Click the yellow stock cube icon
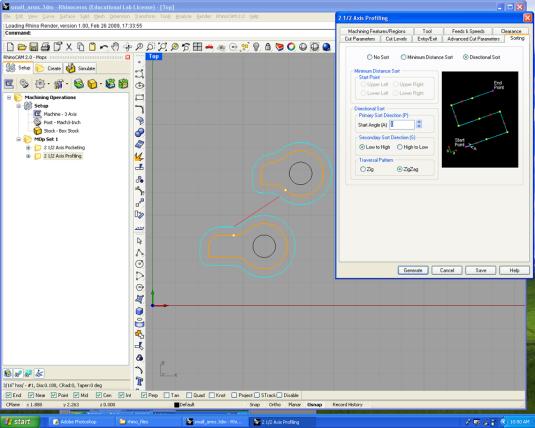 tap(92, 84)
